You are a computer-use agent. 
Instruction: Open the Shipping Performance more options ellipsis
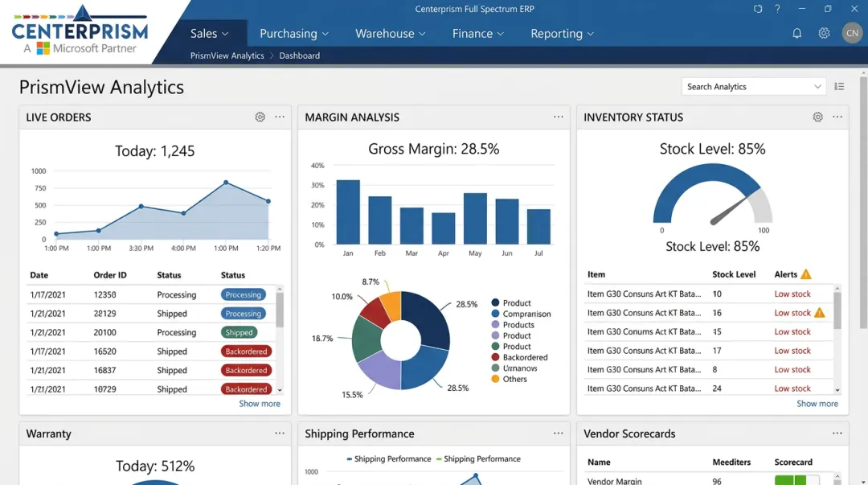click(558, 434)
